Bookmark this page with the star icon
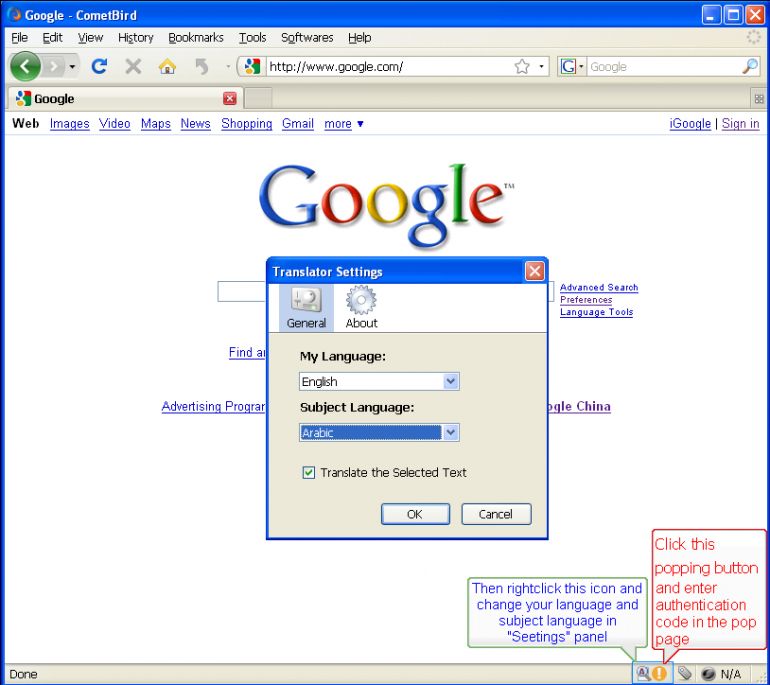 [x=521, y=67]
